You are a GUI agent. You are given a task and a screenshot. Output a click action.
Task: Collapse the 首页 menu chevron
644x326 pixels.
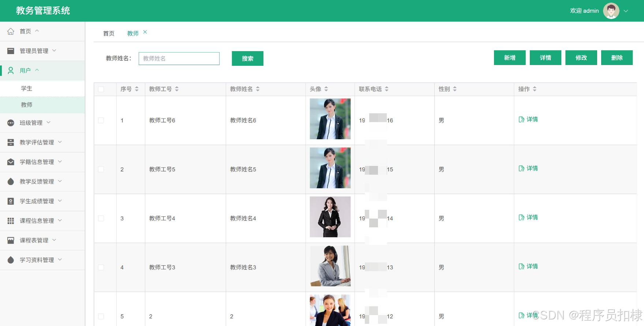(37, 31)
